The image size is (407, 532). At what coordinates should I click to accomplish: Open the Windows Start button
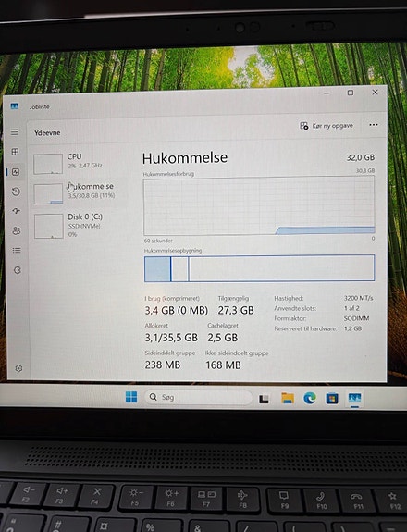[131, 397]
